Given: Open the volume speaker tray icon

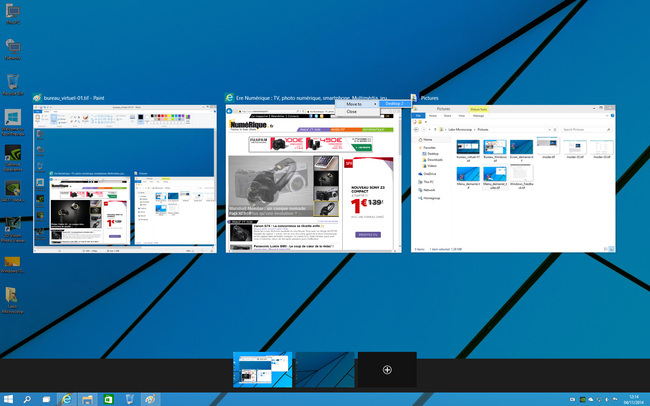Looking at the screenshot, I should pyautogui.click(x=607, y=400).
